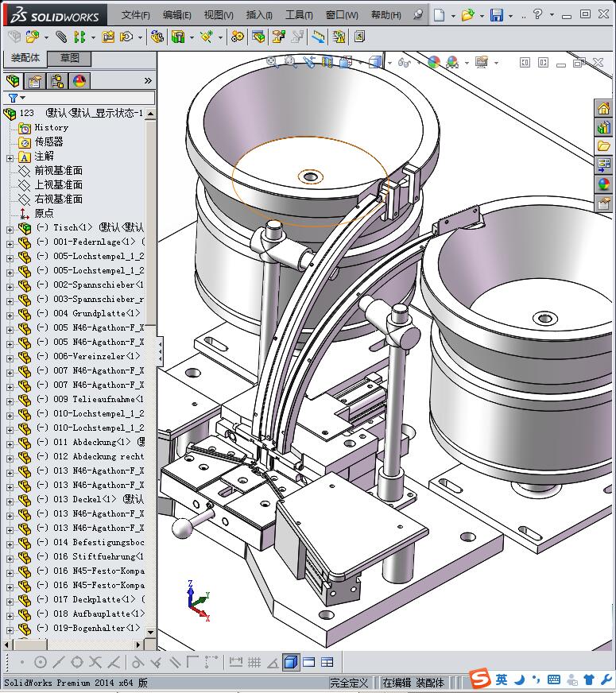The width and height of the screenshot is (616, 693).
Task: Click the Mate paperclip icon
Action: [x=61, y=37]
